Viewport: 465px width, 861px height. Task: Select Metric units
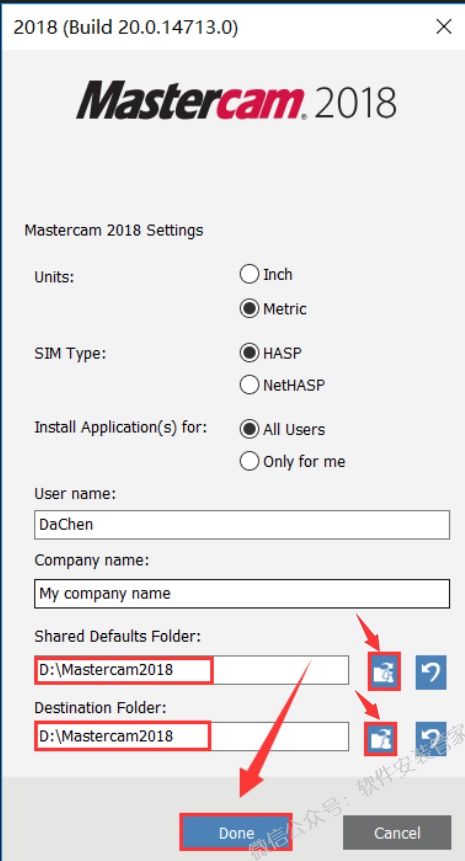tap(249, 309)
